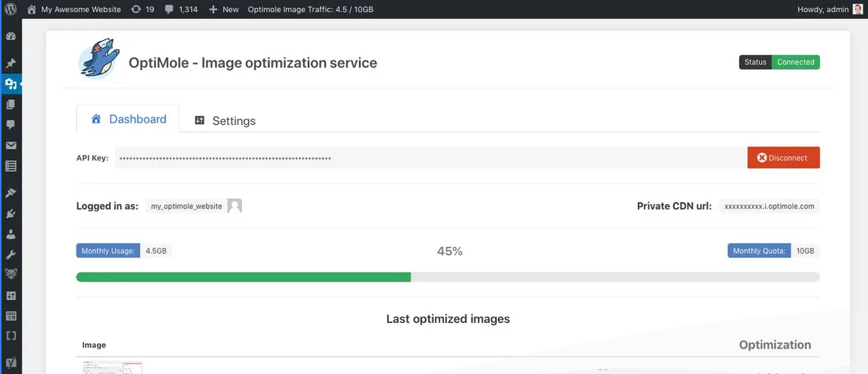
Task: Click the Logged in as label
Action: point(107,206)
